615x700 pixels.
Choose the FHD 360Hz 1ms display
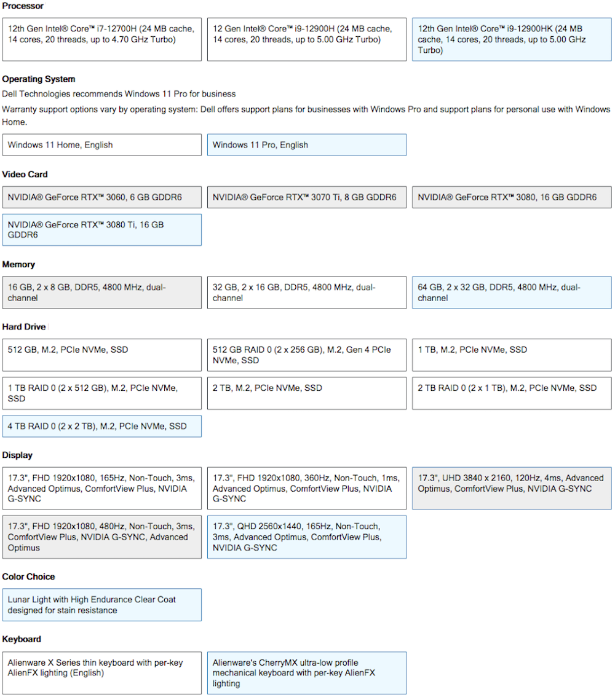coord(307,489)
